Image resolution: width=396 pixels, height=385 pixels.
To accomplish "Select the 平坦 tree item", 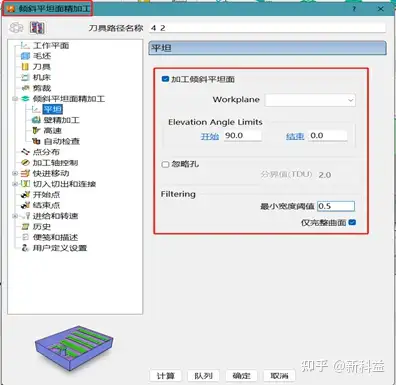I will coord(53,109).
